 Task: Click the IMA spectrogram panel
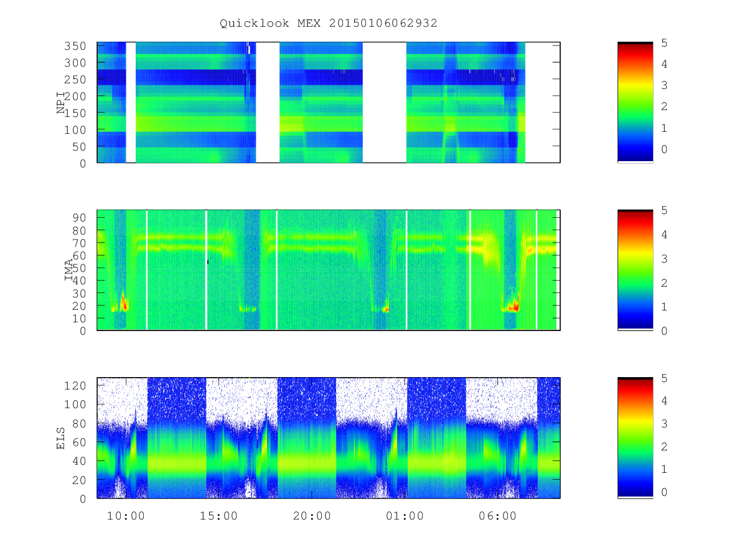(x=329, y=270)
